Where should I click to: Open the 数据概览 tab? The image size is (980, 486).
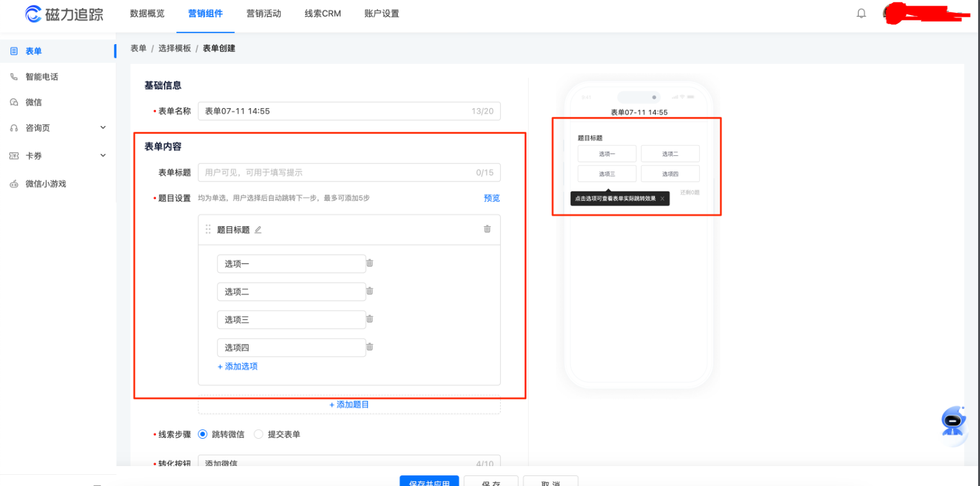[147, 14]
